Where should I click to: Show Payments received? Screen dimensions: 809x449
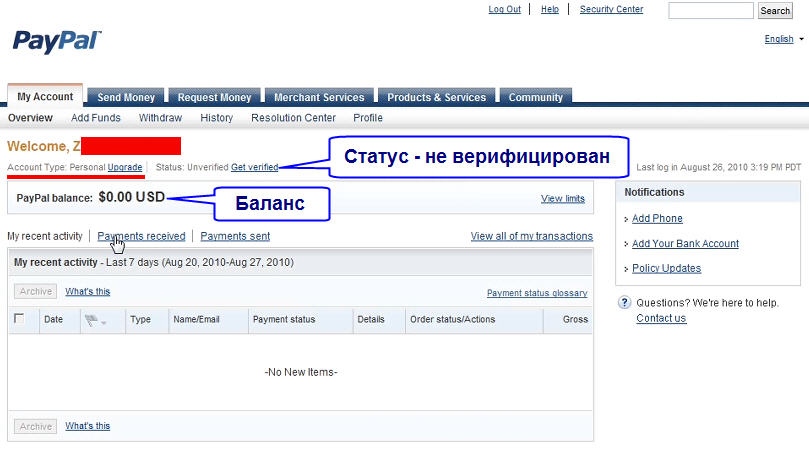[141, 236]
